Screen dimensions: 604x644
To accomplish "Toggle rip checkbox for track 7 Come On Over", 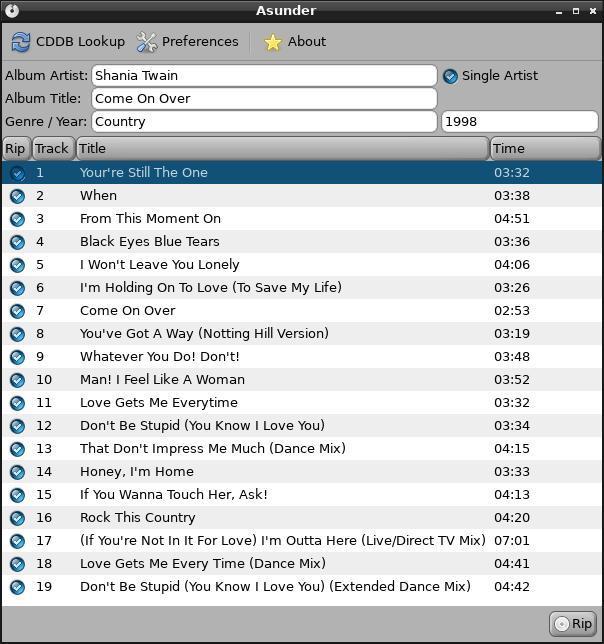I will tap(17, 311).
